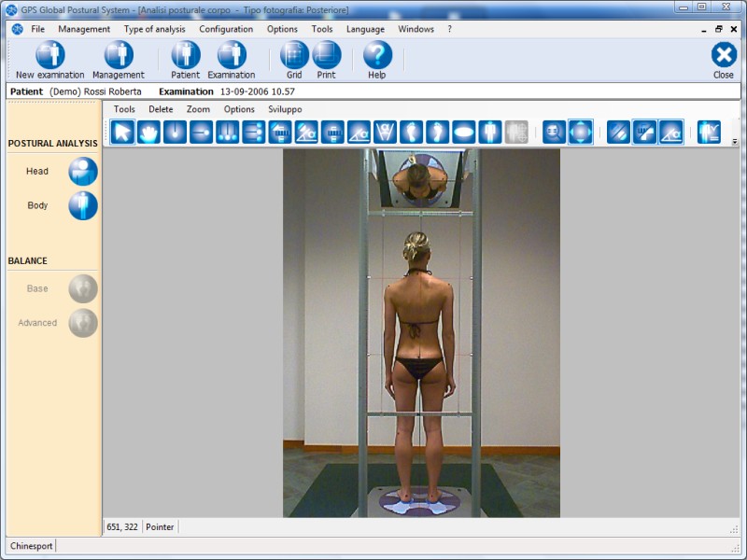Viewport: 747px width, 560px height.
Task: Click the large Close button
Action: pyautogui.click(x=724, y=60)
